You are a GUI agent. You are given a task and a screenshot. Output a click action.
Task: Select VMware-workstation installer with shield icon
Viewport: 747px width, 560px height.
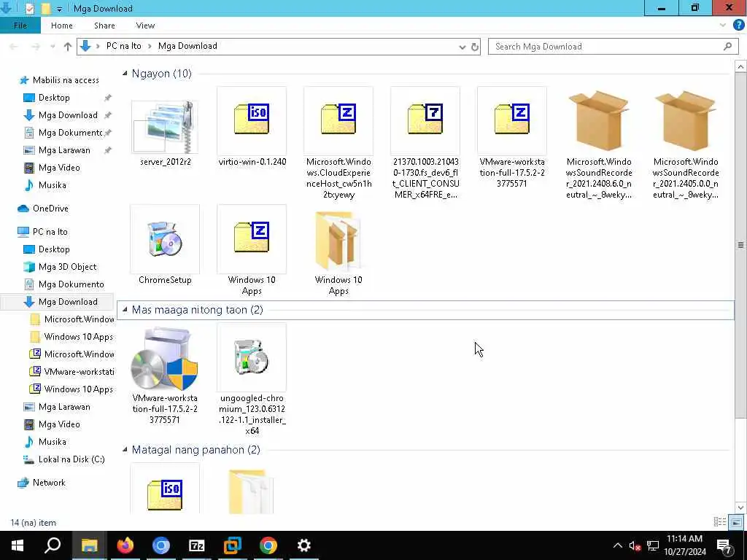(165, 374)
